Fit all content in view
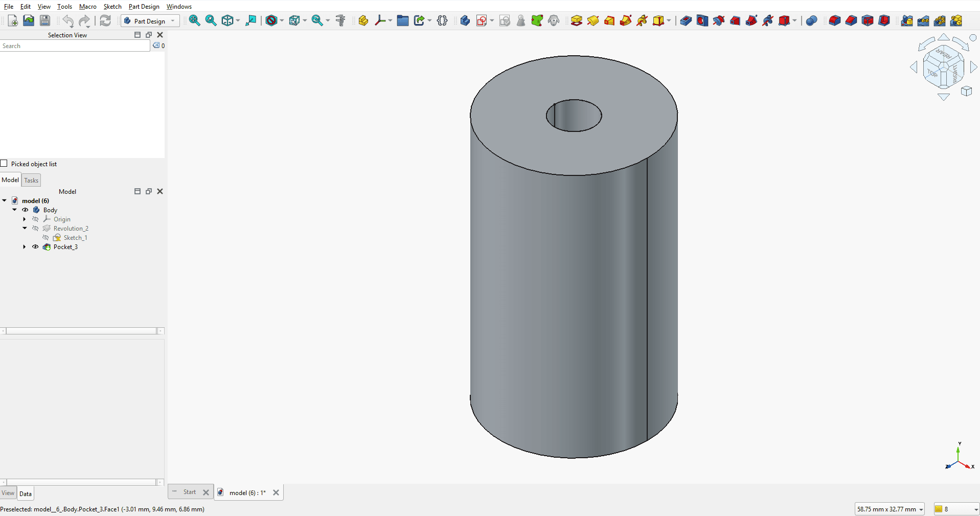Viewport: 980px width, 516px height. (194, 20)
